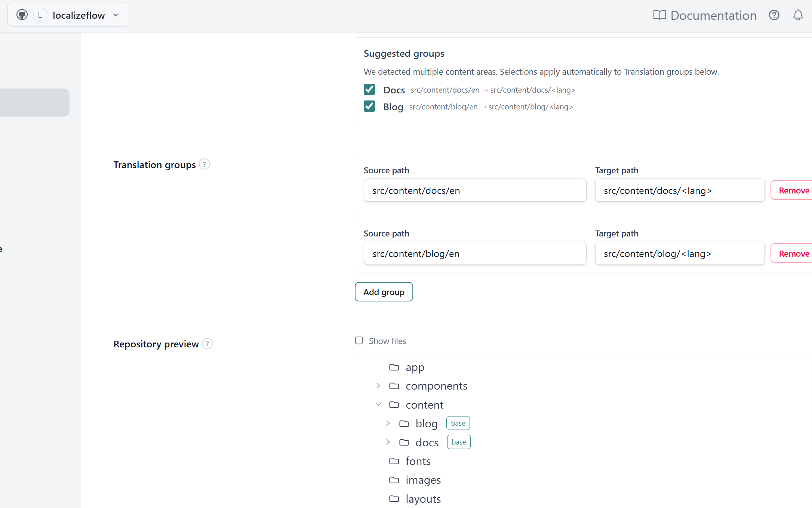Image resolution: width=812 pixels, height=508 pixels.
Task: Click the images folder icon
Action: [394, 480]
